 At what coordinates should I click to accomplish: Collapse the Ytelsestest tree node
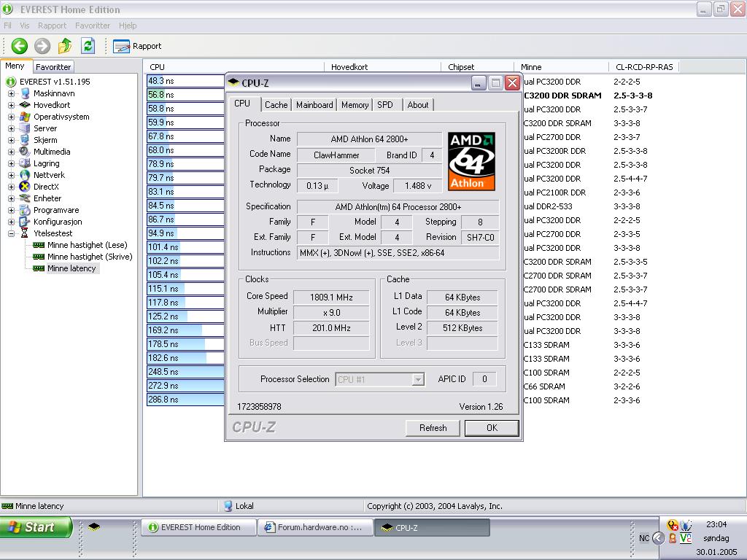tap(11, 233)
